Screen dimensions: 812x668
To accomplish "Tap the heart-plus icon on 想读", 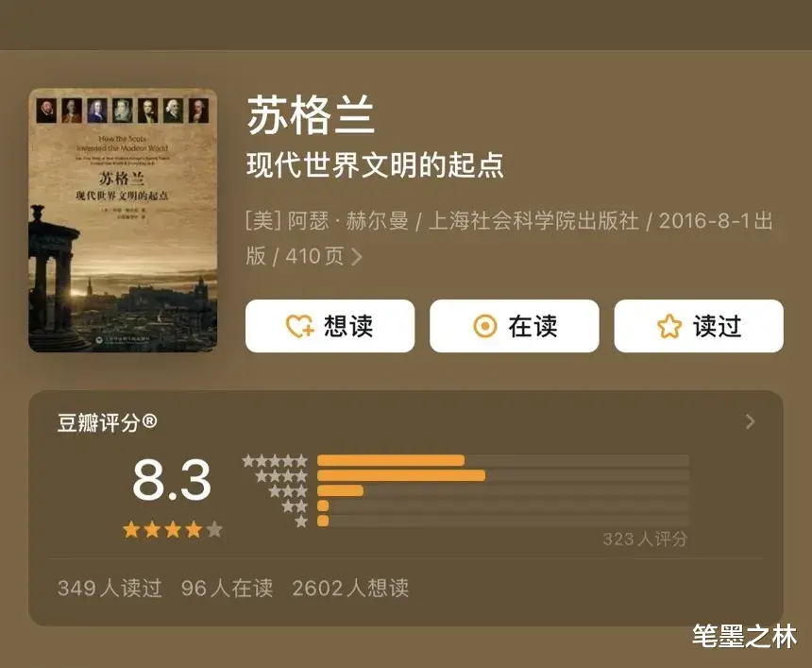I will click(300, 327).
